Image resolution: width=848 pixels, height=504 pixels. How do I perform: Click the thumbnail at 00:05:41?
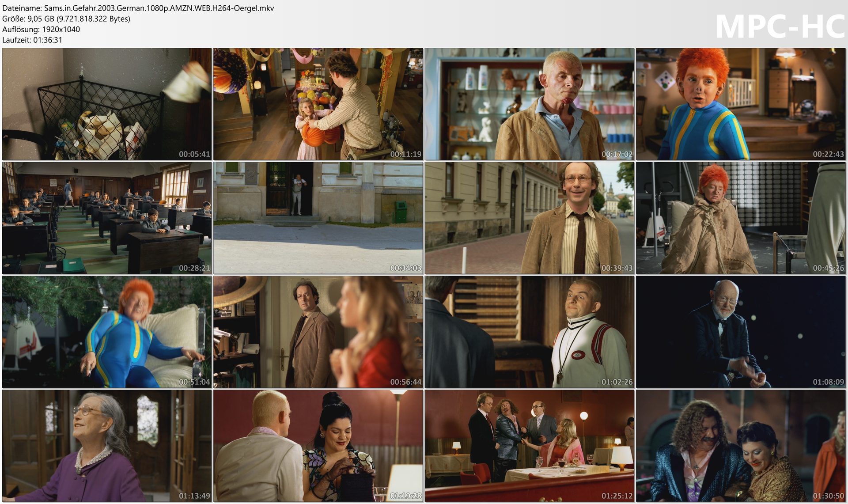tap(107, 104)
